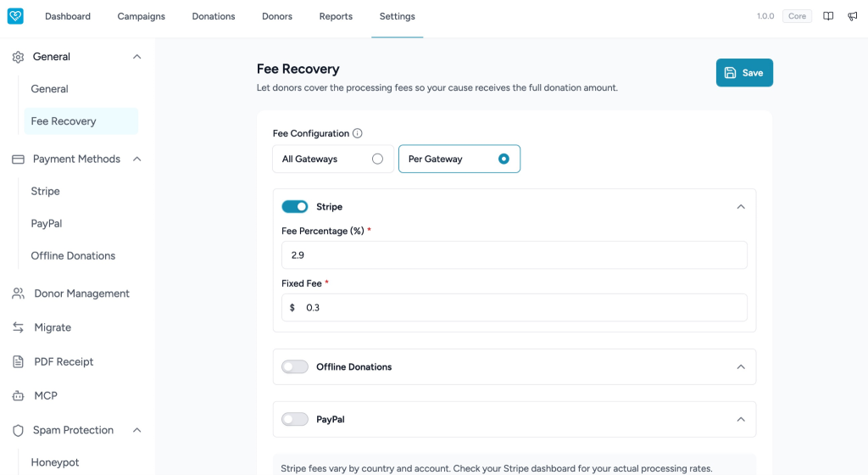Open the Migrate settings page
The height and width of the screenshot is (475, 868).
[53, 327]
